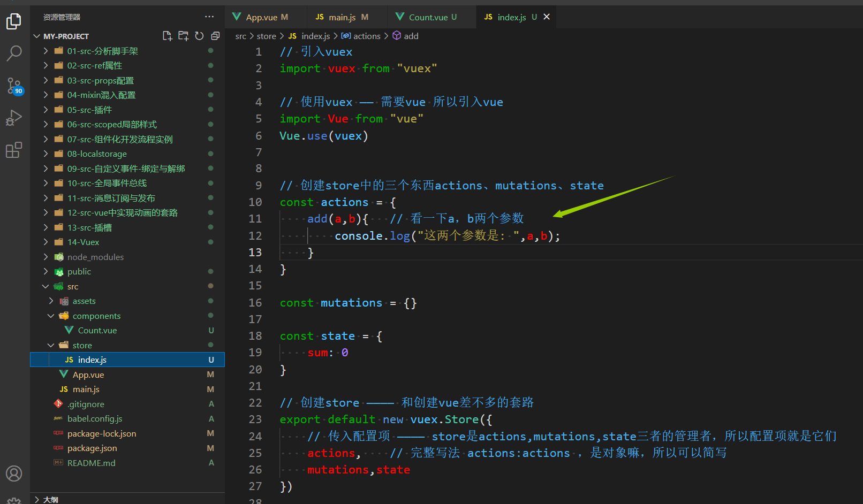The width and height of the screenshot is (863, 504).
Task: Select the 13-src-插槽 folder row
Action: point(127,227)
